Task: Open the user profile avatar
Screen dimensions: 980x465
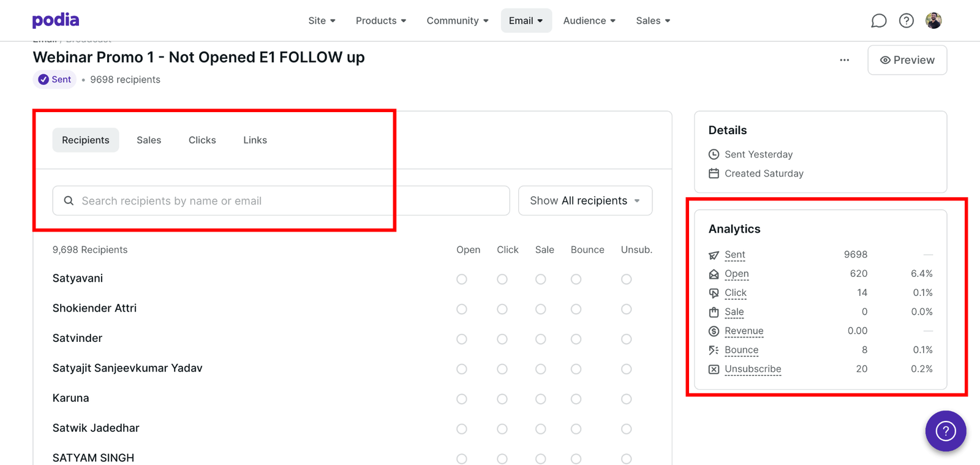Action: (x=933, y=21)
